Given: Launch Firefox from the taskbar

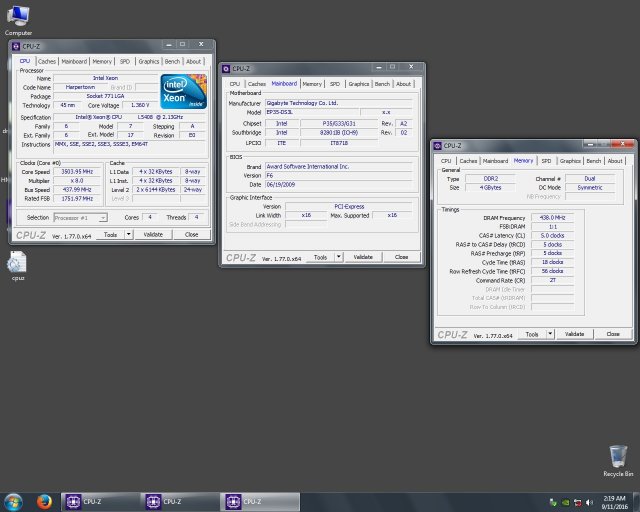Looking at the screenshot, I should pos(44,501).
